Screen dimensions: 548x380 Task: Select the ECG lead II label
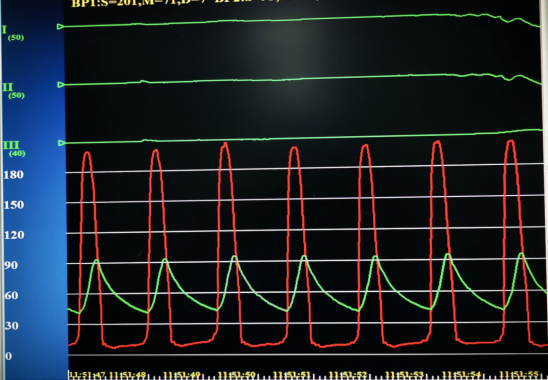tap(8, 87)
